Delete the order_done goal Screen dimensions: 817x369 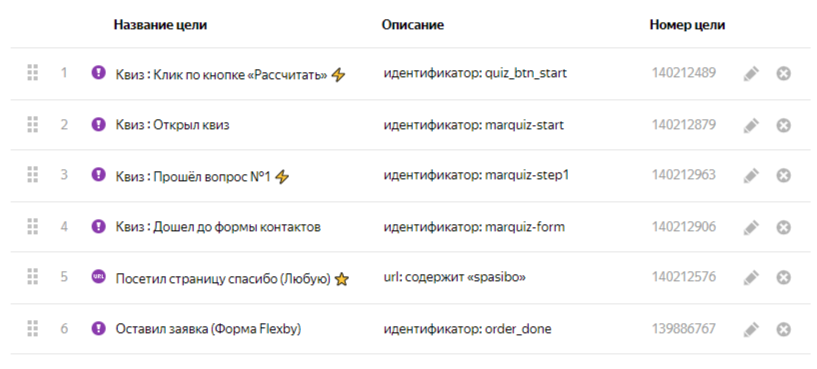783,329
